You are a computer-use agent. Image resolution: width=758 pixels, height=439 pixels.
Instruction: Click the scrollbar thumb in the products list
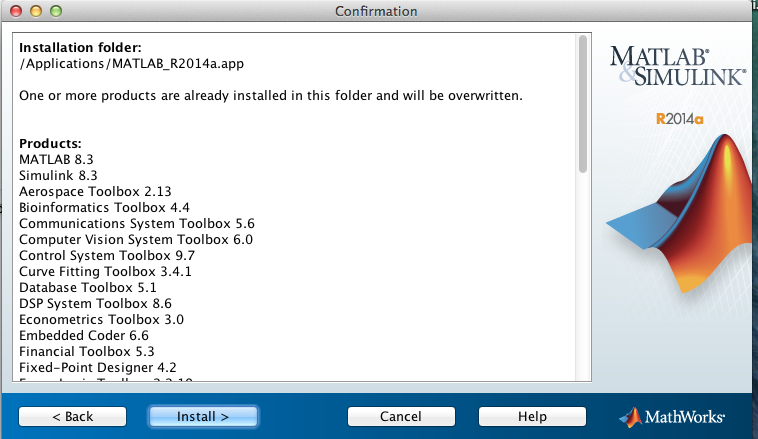point(583,104)
